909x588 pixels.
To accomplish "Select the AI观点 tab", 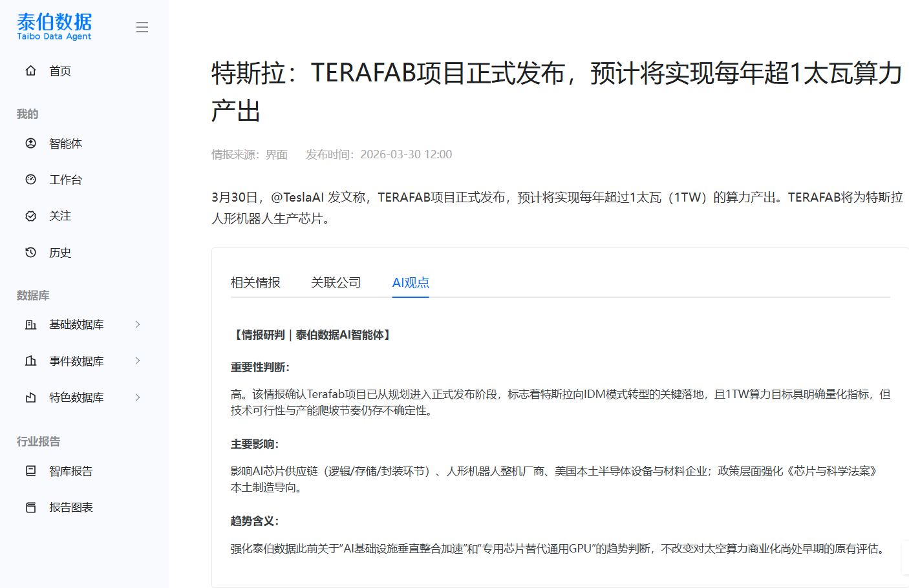I will tap(411, 282).
